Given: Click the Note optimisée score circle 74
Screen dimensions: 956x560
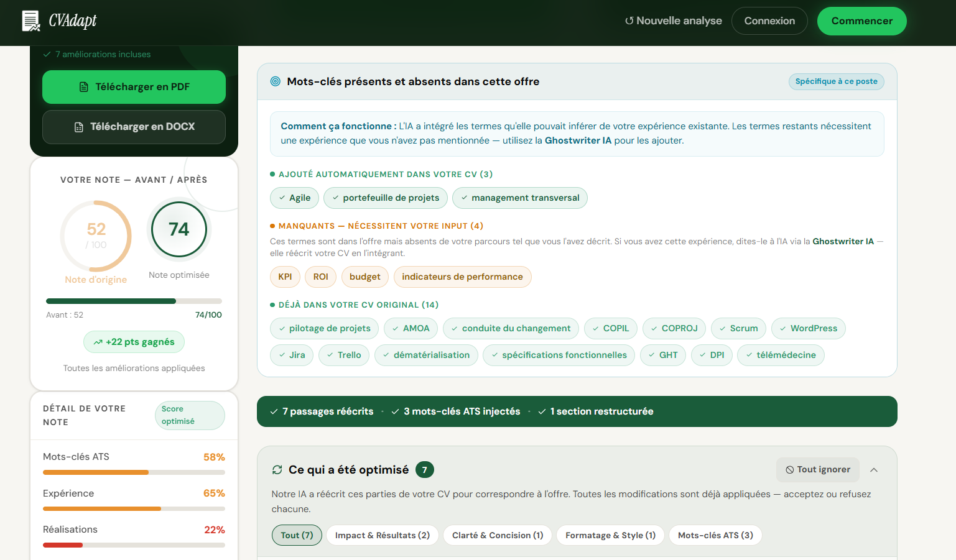Looking at the screenshot, I should (x=179, y=229).
